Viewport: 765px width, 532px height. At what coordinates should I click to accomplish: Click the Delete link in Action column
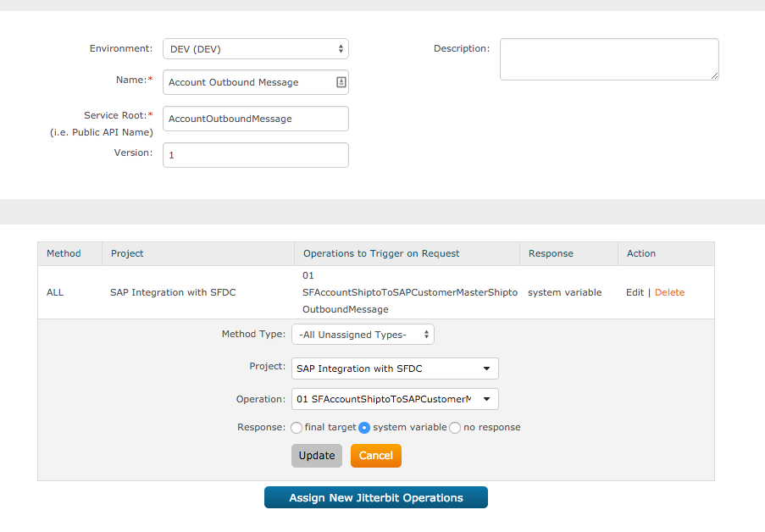669,292
